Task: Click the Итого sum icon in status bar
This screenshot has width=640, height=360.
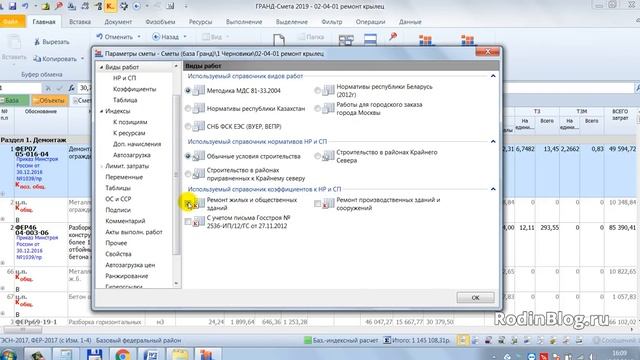Action: click(x=387, y=340)
